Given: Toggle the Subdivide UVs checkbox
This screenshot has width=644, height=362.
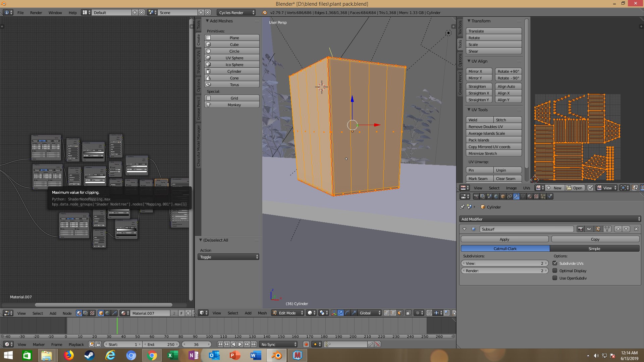Looking at the screenshot, I should 555,263.
